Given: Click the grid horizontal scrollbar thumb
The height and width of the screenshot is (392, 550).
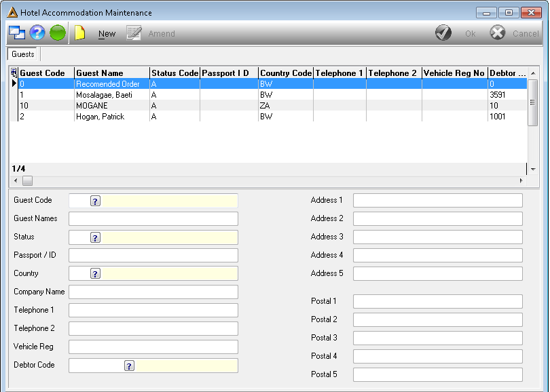Looking at the screenshot, I should pyautogui.click(x=27, y=181).
